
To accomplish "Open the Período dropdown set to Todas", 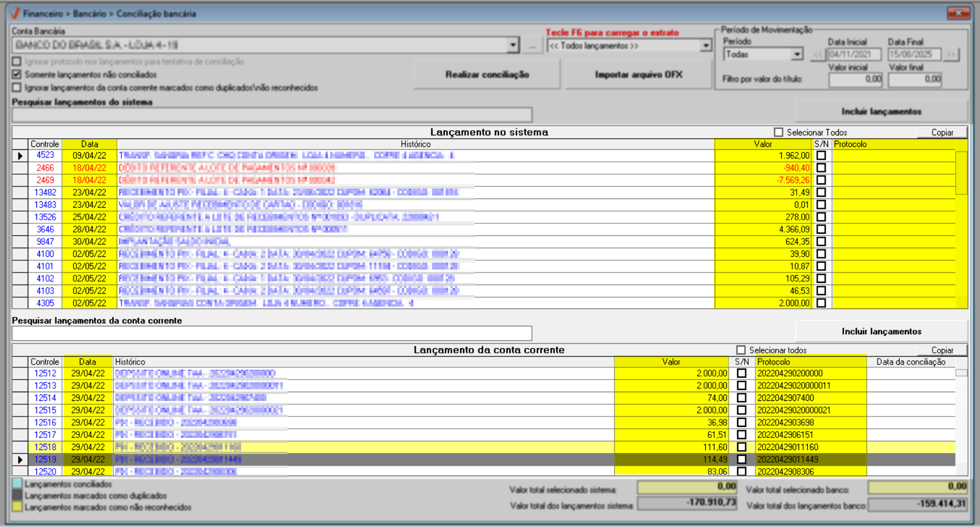I will [x=797, y=54].
